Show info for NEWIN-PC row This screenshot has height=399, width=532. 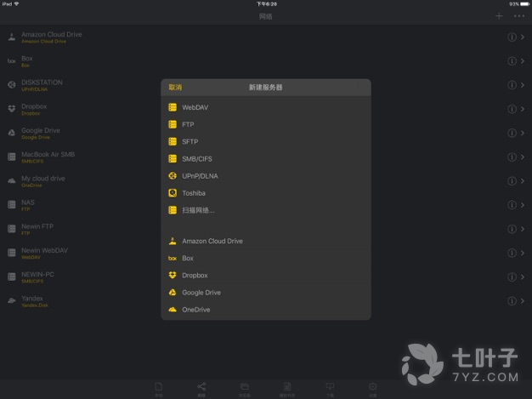tap(512, 277)
